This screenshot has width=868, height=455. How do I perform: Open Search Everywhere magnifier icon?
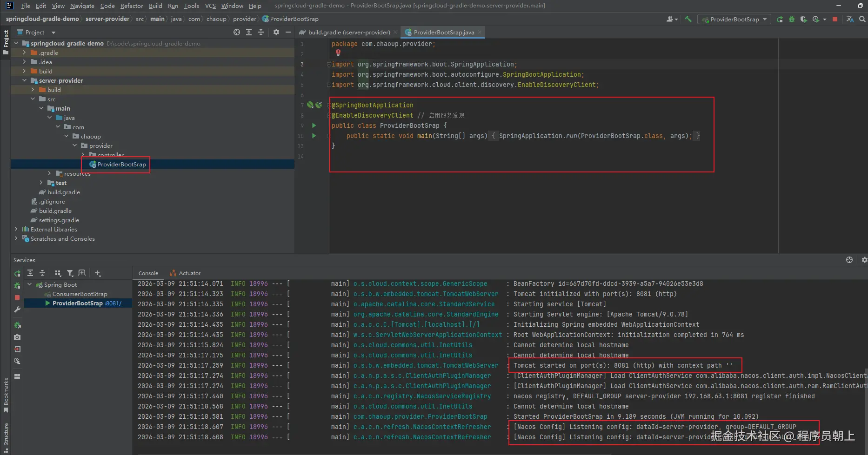(862, 19)
